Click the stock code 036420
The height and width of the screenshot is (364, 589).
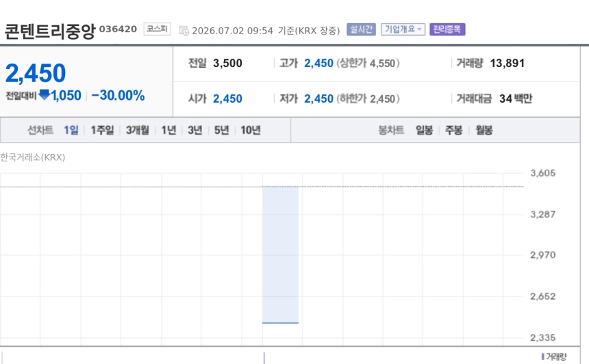[x=118, y=29]
